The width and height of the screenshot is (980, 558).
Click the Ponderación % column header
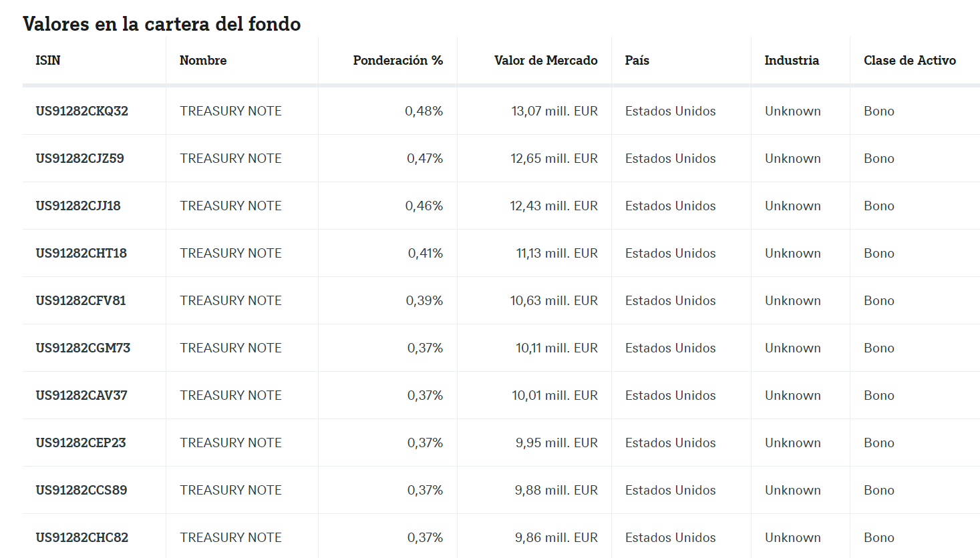(397, 60)
